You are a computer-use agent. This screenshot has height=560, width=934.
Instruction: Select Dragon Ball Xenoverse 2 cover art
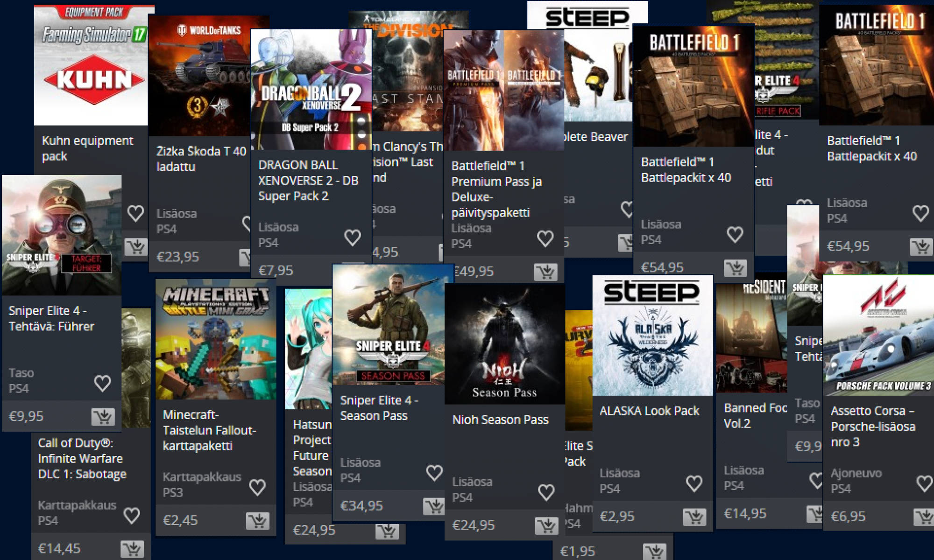point(311,90)
